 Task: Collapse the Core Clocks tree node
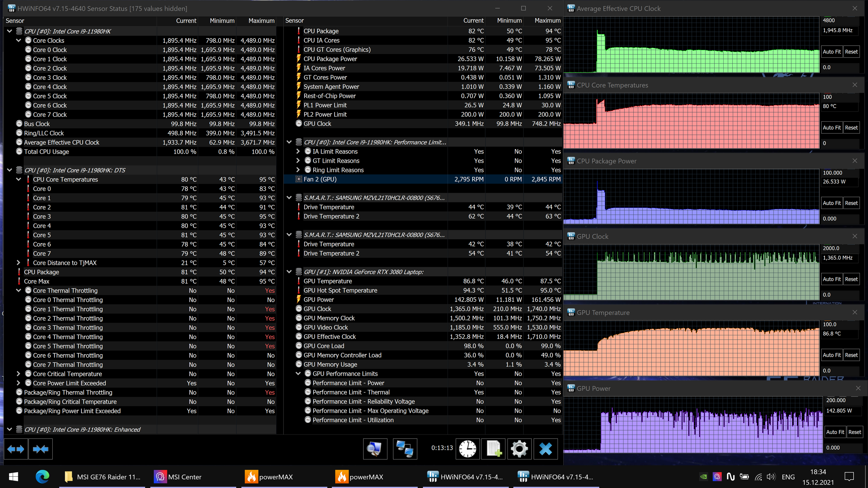pos(19,40)
